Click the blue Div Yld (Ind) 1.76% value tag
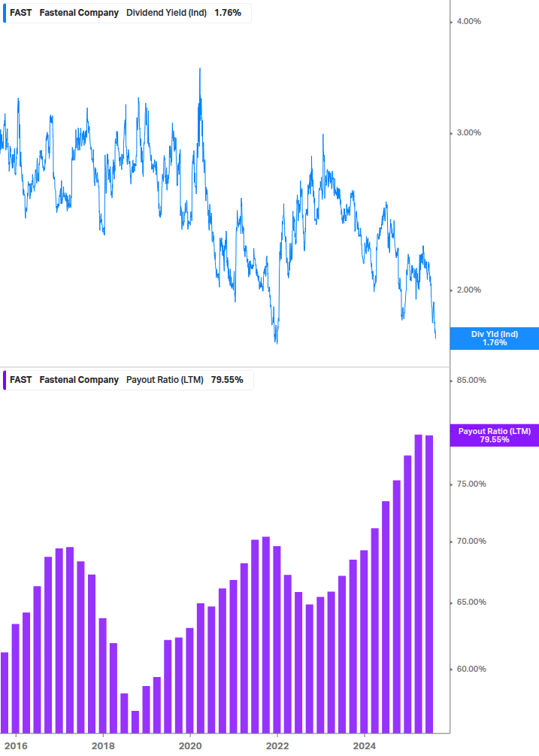 pos(494,339)
